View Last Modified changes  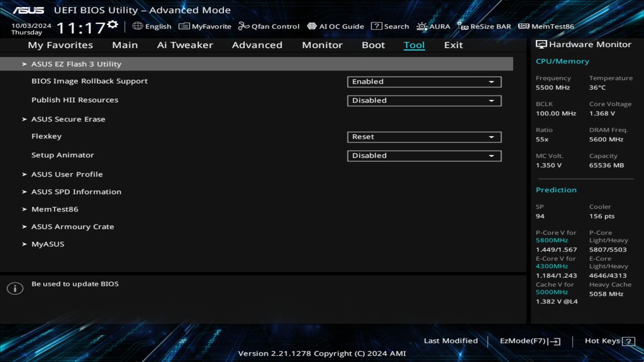coord(451,340)
